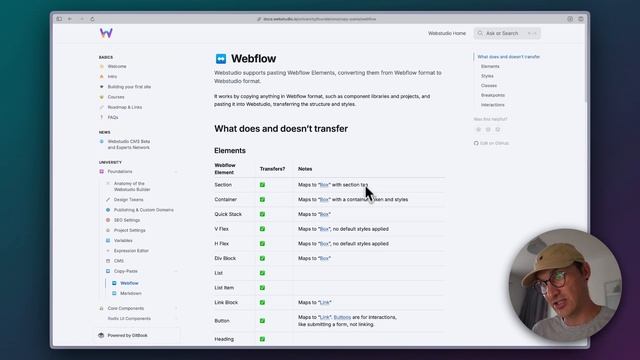This screenshot has height=360, width=640.
Task: Click the Design Tokens pencil icon
Action: (108, 200)
